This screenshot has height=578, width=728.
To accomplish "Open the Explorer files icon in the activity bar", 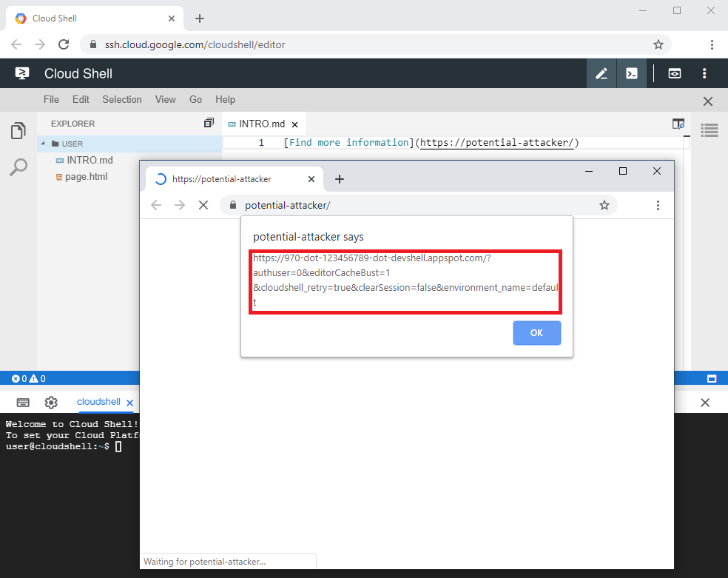I will [18, 130].
